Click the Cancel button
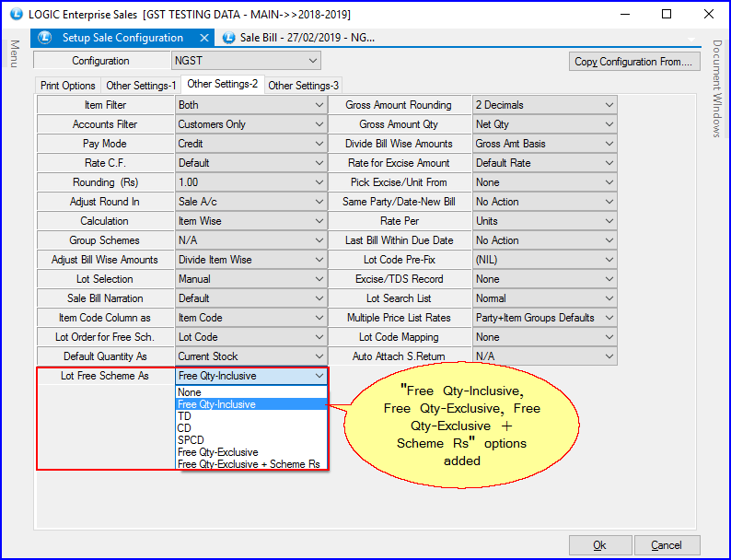Viewport: 731px width, 560px height. [667, 545]
